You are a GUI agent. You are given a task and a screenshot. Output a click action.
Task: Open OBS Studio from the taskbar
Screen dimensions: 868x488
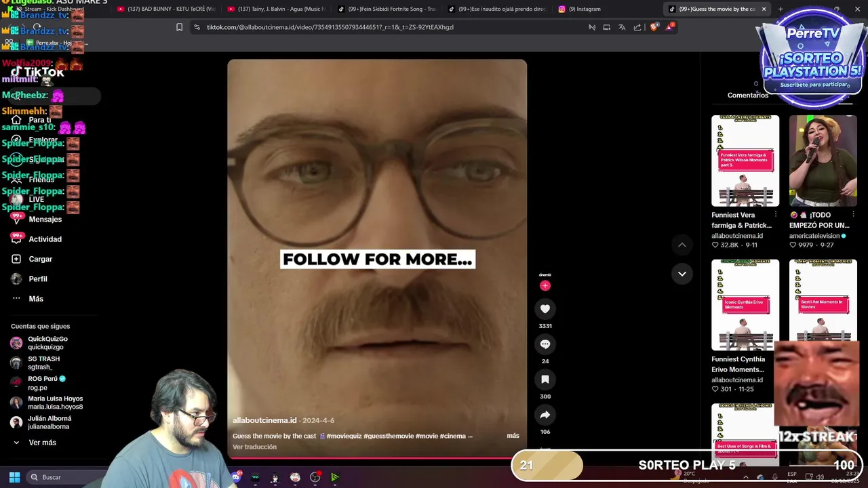315,477
